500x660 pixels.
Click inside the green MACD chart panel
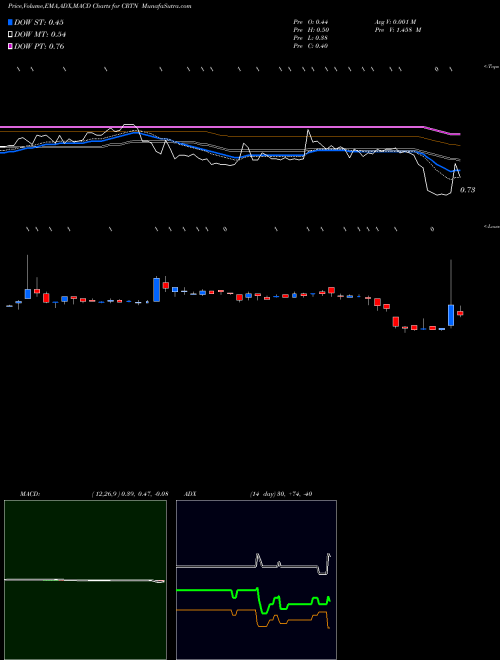(x=85, y=580)
